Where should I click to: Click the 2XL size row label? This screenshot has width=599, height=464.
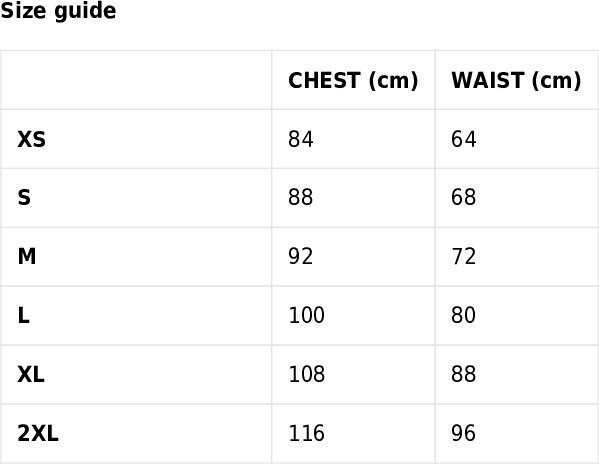[38, 433]
